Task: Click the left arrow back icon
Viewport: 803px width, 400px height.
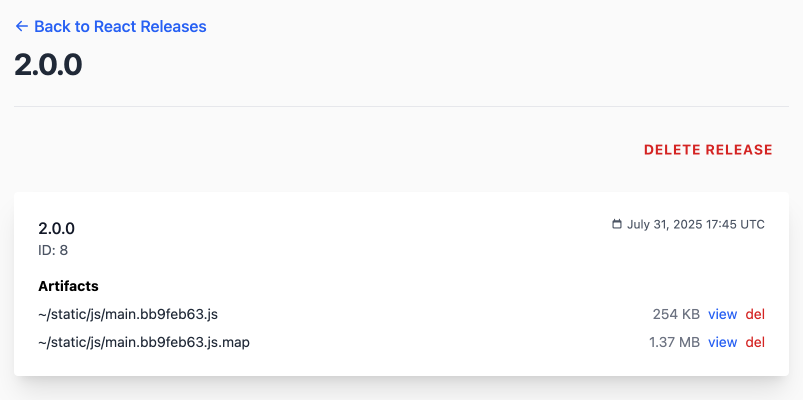Action: click(22, 26)
